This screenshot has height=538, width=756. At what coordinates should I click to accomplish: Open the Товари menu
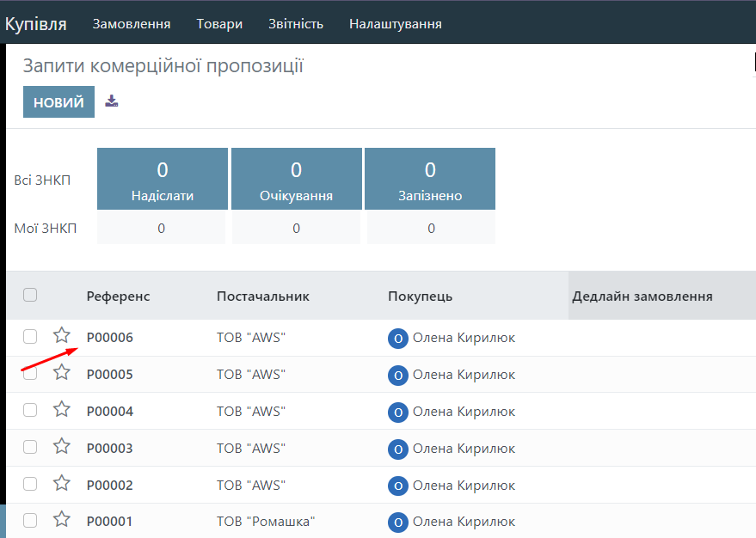219,24
